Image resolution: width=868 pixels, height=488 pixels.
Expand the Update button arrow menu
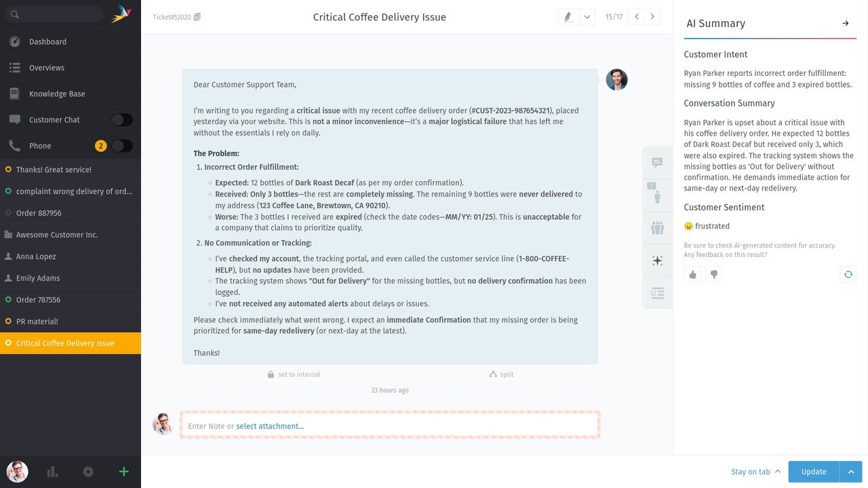point(851,472)
